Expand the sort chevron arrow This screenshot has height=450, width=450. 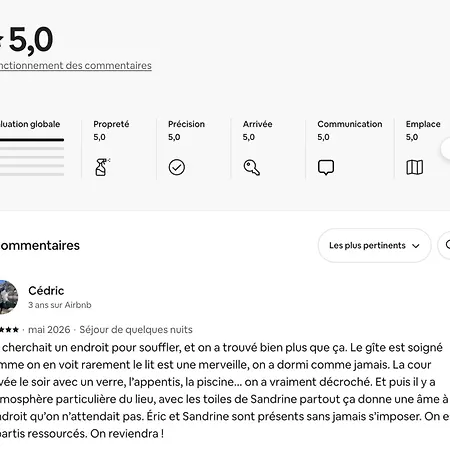tap(416, 246)
